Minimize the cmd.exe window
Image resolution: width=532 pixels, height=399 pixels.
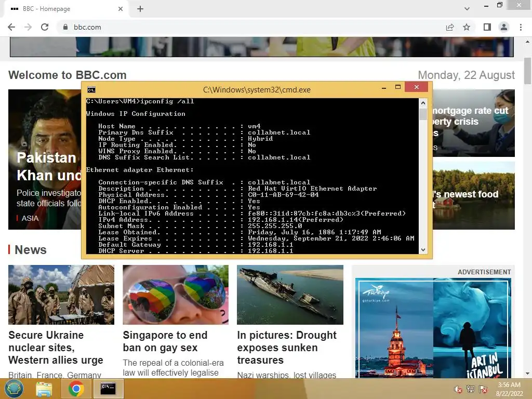pos(384,87)
